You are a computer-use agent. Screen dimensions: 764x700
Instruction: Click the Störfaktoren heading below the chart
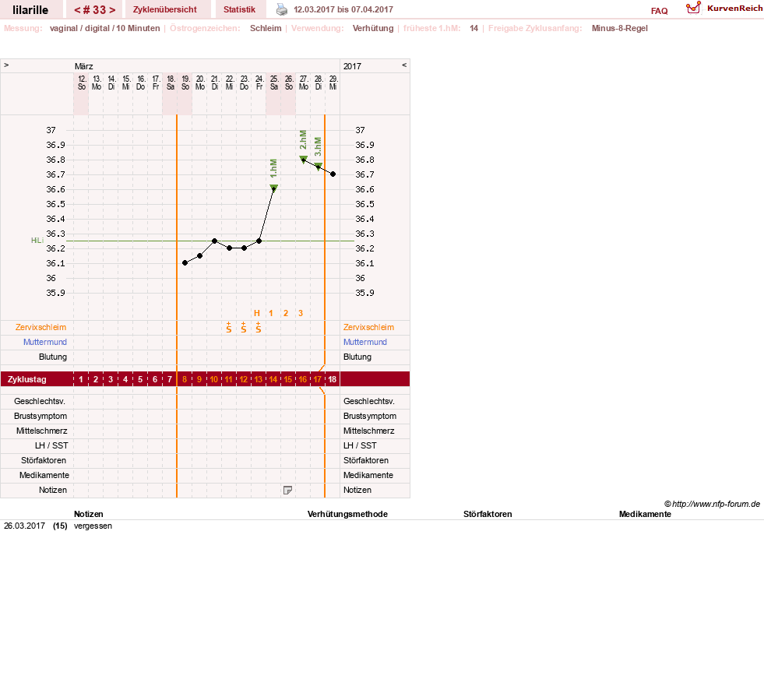(x=488, y=514)
